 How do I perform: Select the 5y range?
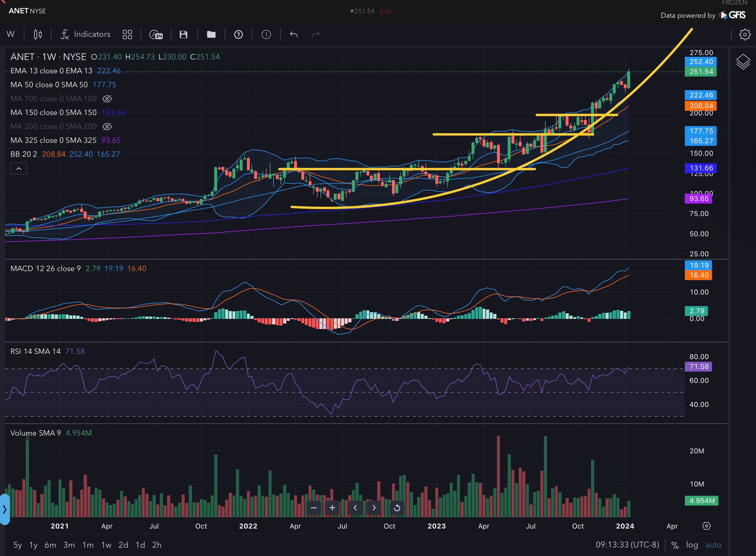tap(18, 545)
